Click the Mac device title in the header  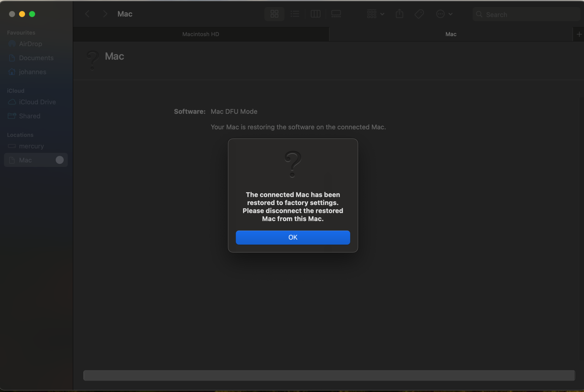pos(114,56)
